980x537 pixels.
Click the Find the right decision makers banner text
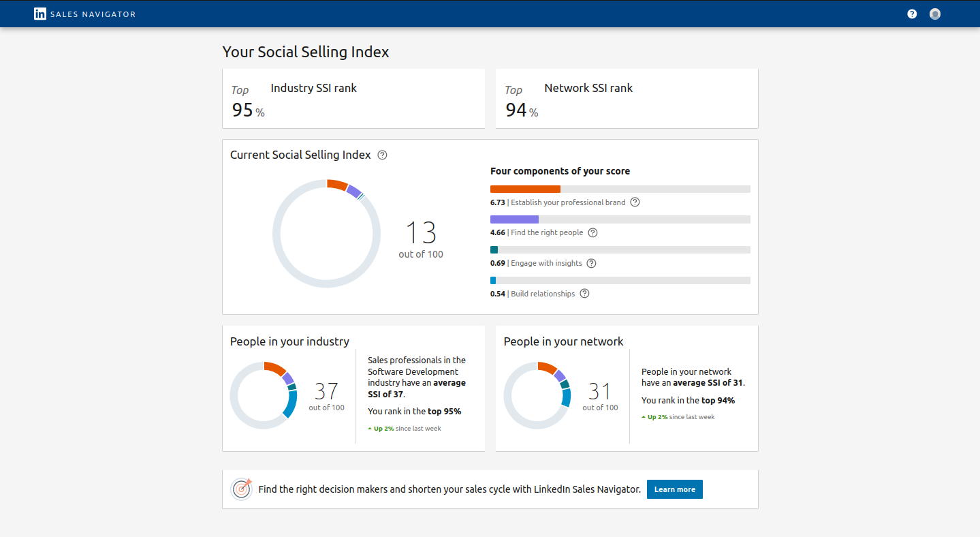449,489
